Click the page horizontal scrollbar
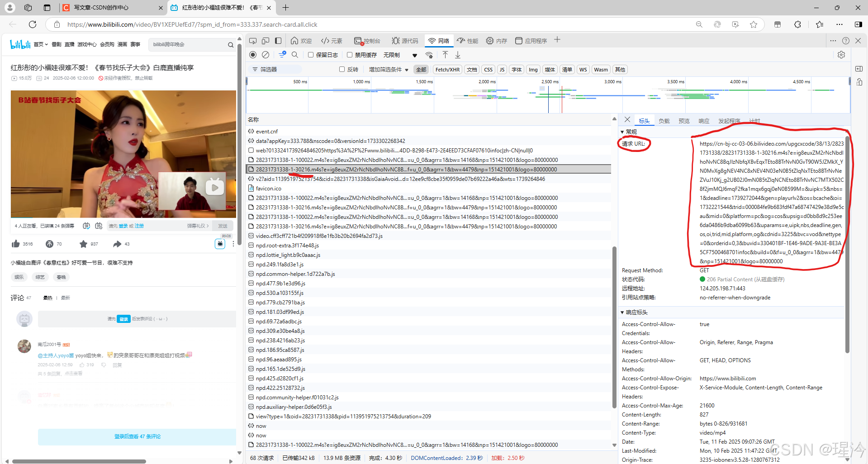Viewport: 868px width, 464px height. (x=79, y=461)
